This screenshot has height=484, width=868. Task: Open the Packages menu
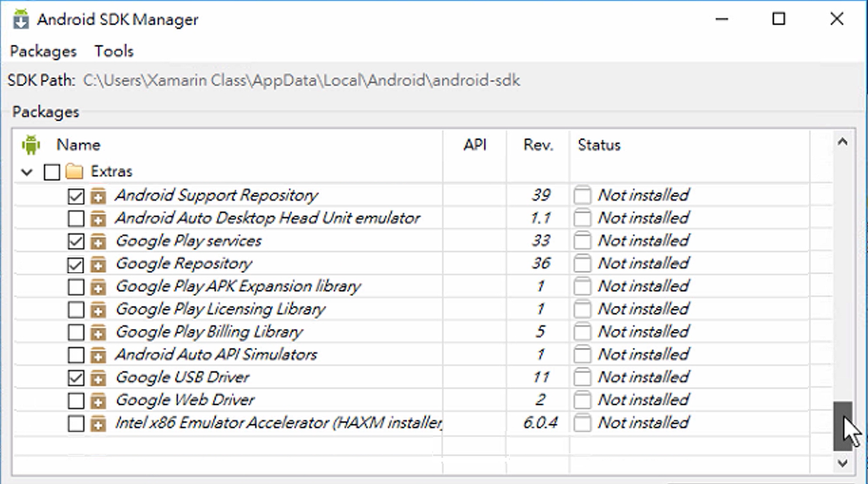43,51
